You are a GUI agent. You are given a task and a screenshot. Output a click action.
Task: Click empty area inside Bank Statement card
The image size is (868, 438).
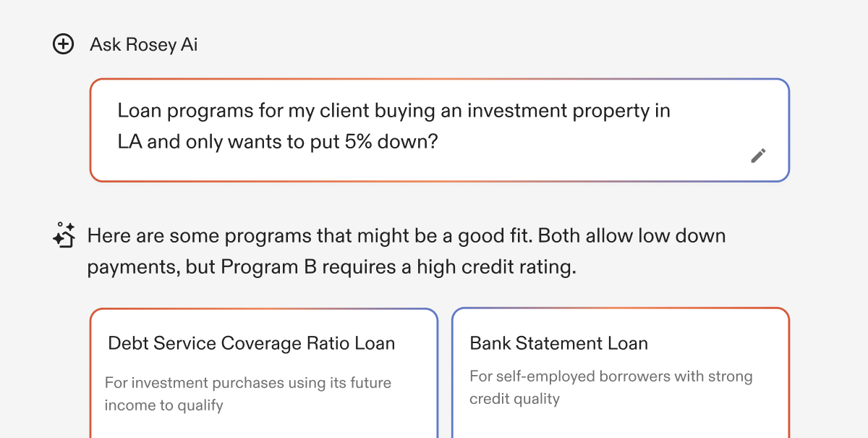click(621, 424)
